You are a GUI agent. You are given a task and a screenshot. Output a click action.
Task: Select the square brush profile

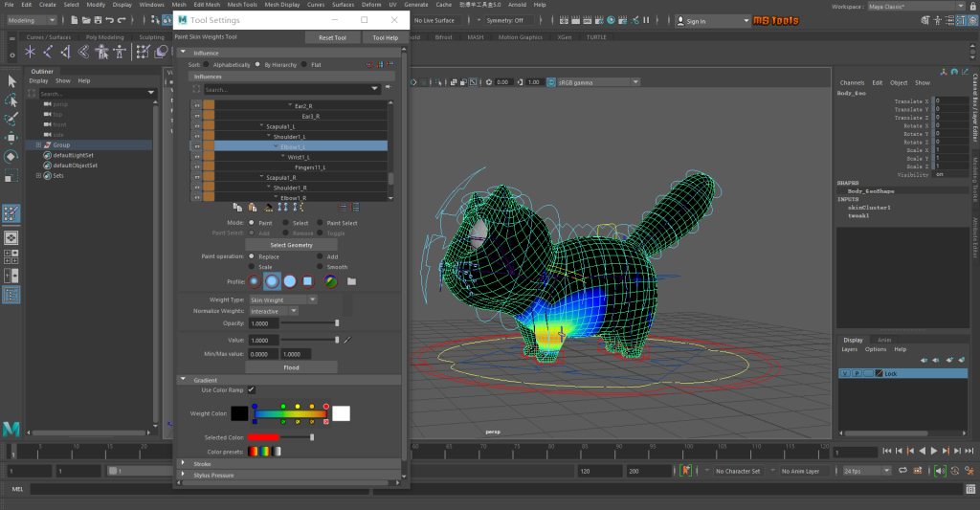(x=307, y=281)
